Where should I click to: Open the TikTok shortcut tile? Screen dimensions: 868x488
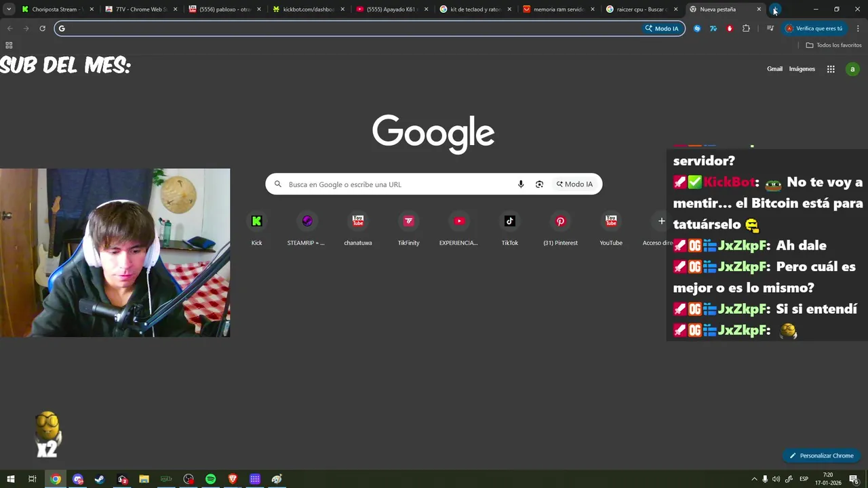(x=510, y=228)
